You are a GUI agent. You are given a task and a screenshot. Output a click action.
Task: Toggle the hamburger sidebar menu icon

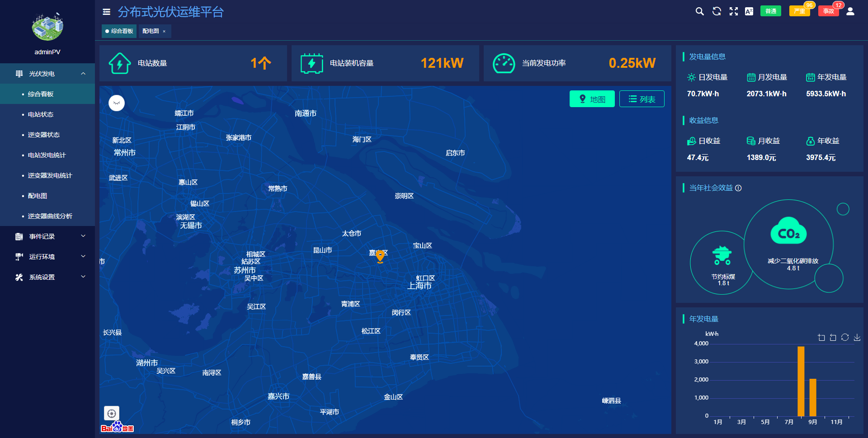107,12
